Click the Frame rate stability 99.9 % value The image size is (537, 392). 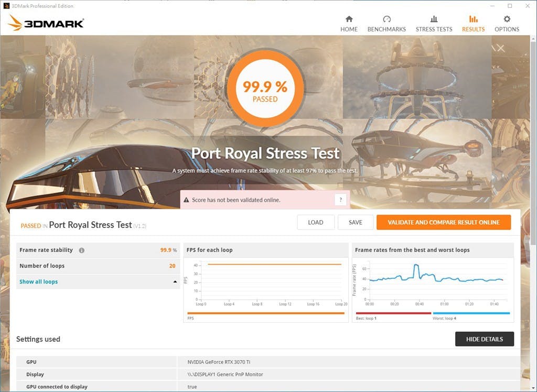pyautogui.click(x=168, y=251)
